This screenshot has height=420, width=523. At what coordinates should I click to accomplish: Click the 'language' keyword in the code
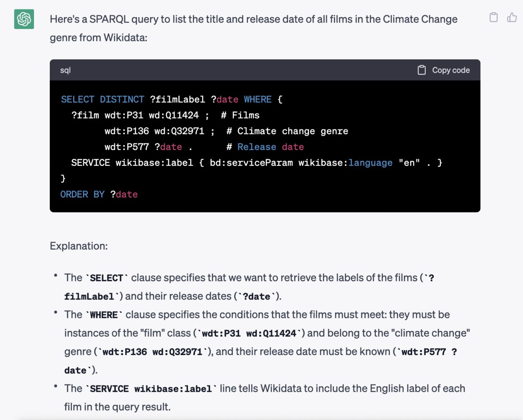point(370,163)
